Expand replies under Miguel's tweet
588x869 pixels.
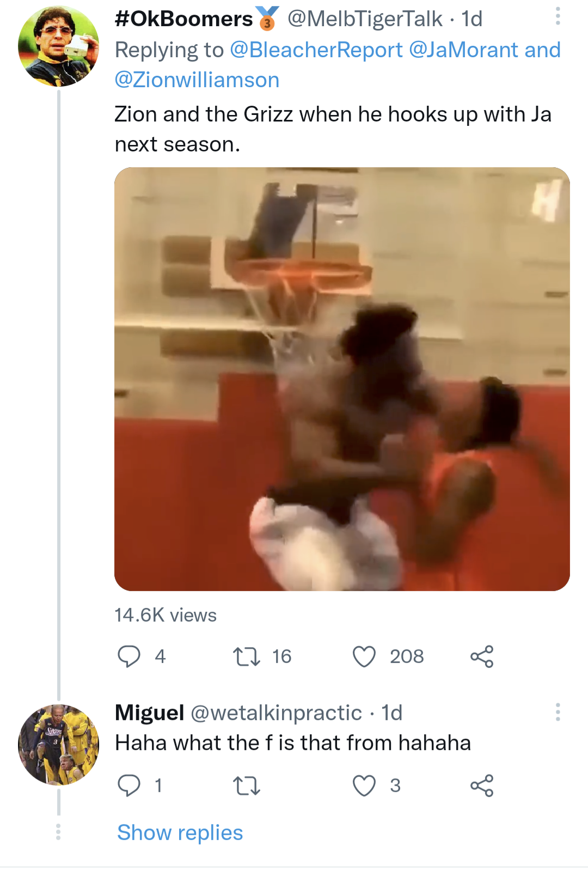click(179, 832)
